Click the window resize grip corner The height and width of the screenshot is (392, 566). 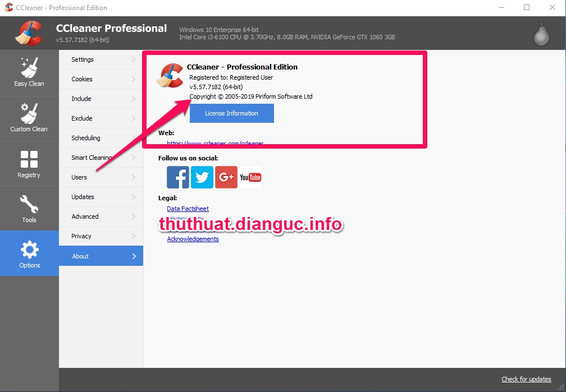pyautogui.click(x=560, y=386)
